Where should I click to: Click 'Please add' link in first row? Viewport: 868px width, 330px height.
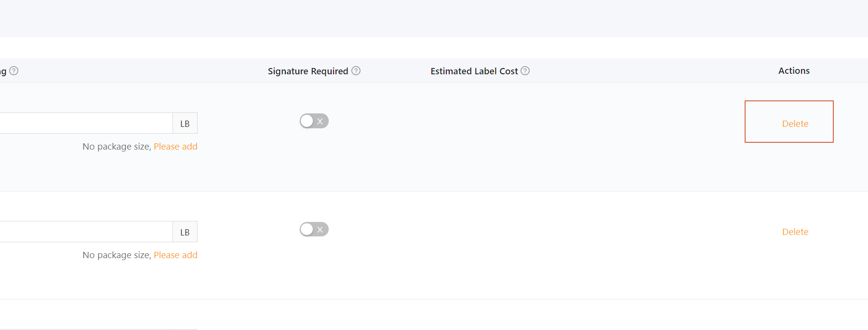pyautogui.click(x=175, y=146)
